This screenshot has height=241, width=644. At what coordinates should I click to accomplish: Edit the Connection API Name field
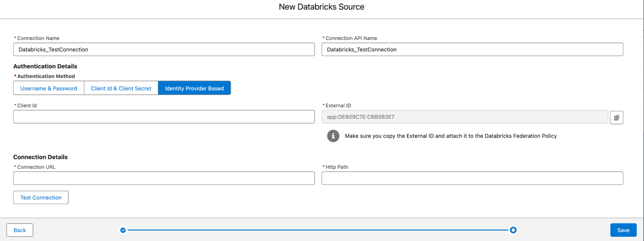(x=472, y=49)
